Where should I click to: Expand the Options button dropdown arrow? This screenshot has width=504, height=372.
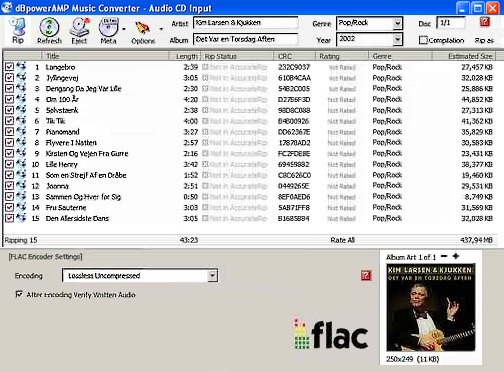[x=161, y=29]
